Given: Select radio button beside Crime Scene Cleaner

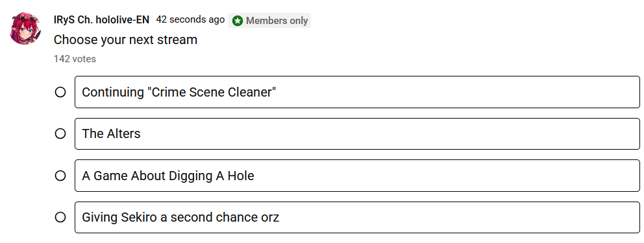Looking at the screenshot, I should (60, 92).
